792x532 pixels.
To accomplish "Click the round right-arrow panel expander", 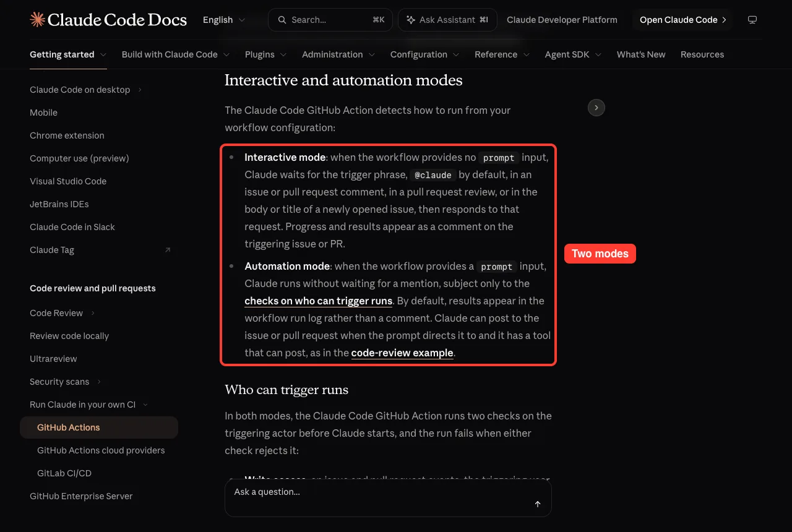I will (x=596, y=108).
